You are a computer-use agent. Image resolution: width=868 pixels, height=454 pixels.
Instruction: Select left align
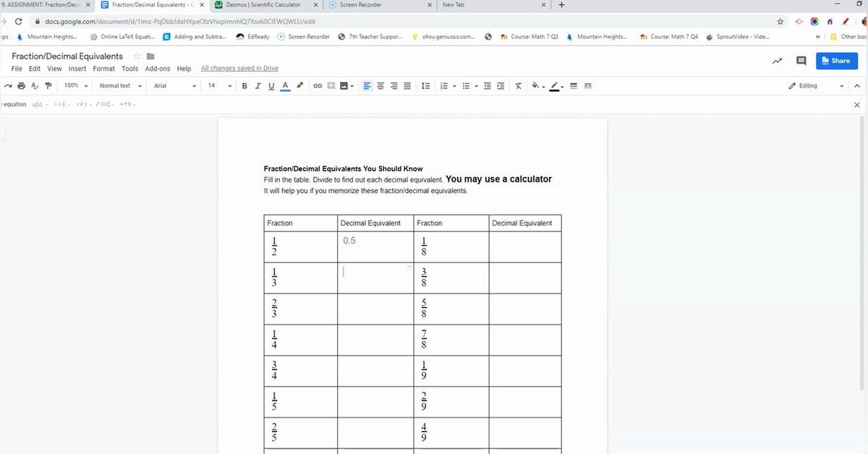pos(367,86)
